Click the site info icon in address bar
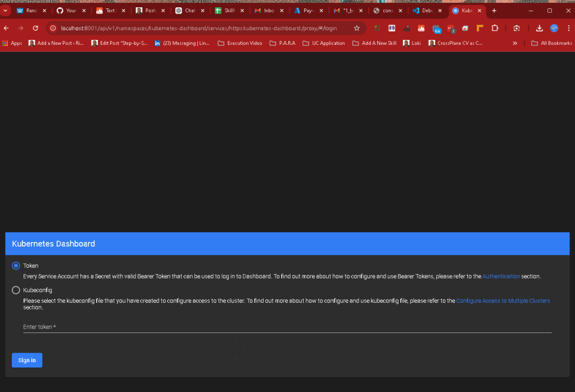Screen dimensions: 575x392 pyautogui.click(x=53, y=28)
